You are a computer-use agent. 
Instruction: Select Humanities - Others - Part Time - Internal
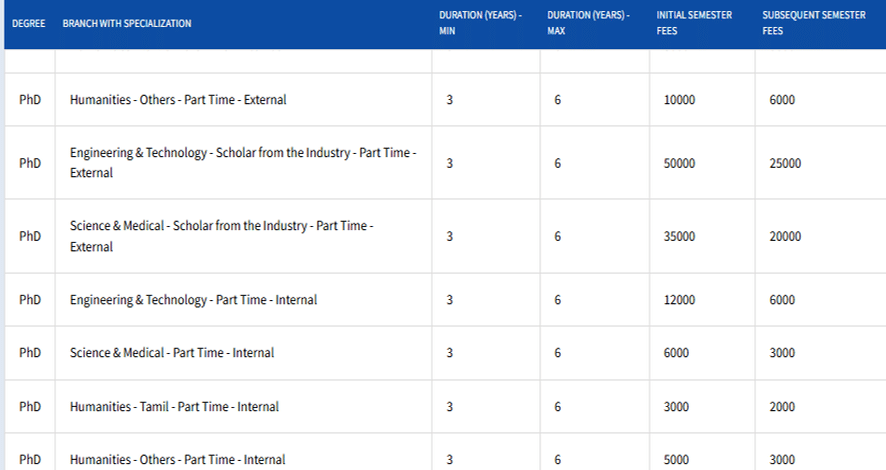coord(177,460)
